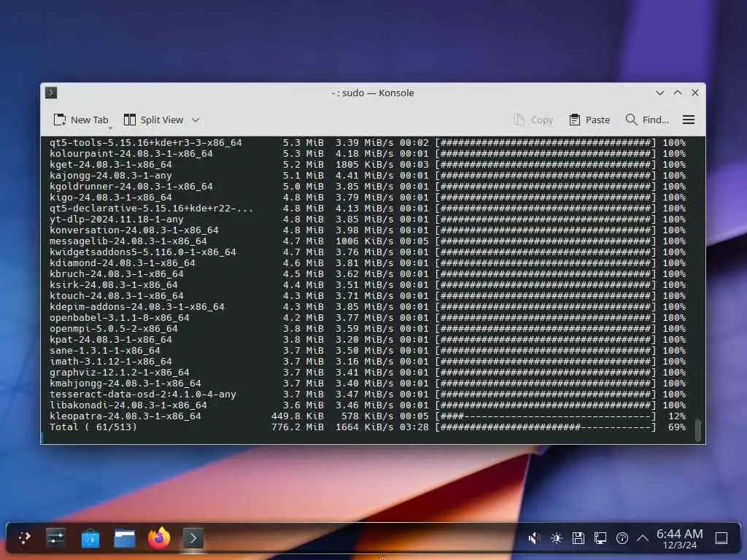Viewport: 747px width, 560px height.
Task: Open System Settings from taskbar
Action: click(x=55, y=538)
